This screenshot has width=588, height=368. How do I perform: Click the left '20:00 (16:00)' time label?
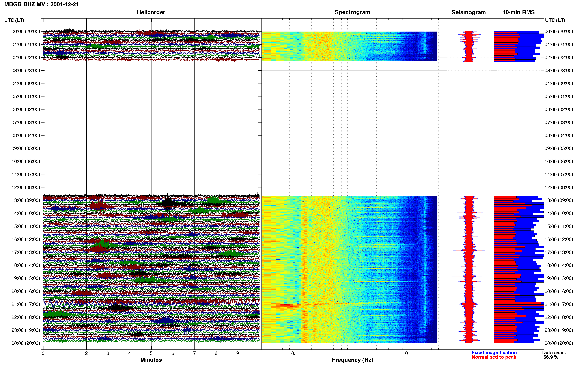(x=26, y=291)
